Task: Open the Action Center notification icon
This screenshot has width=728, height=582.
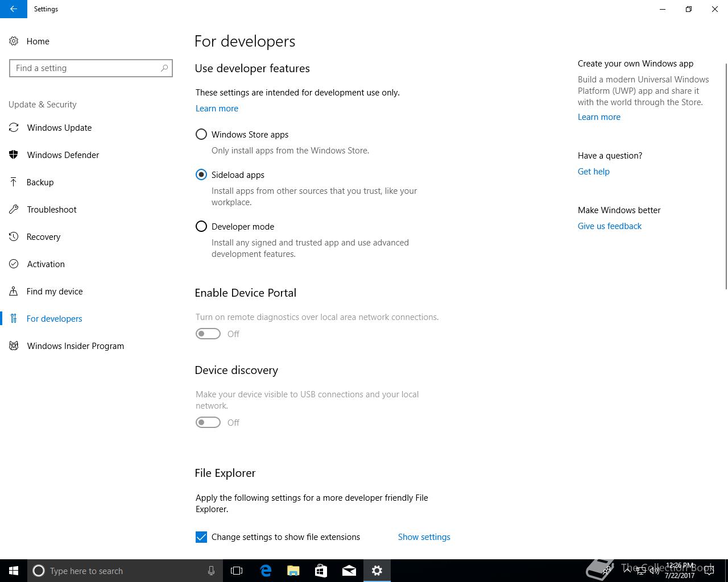Action: [709, 571]
